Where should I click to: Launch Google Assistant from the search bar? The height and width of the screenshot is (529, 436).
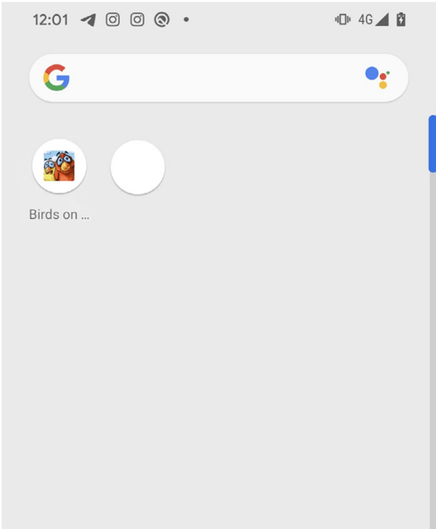click(x=378, y=78)
